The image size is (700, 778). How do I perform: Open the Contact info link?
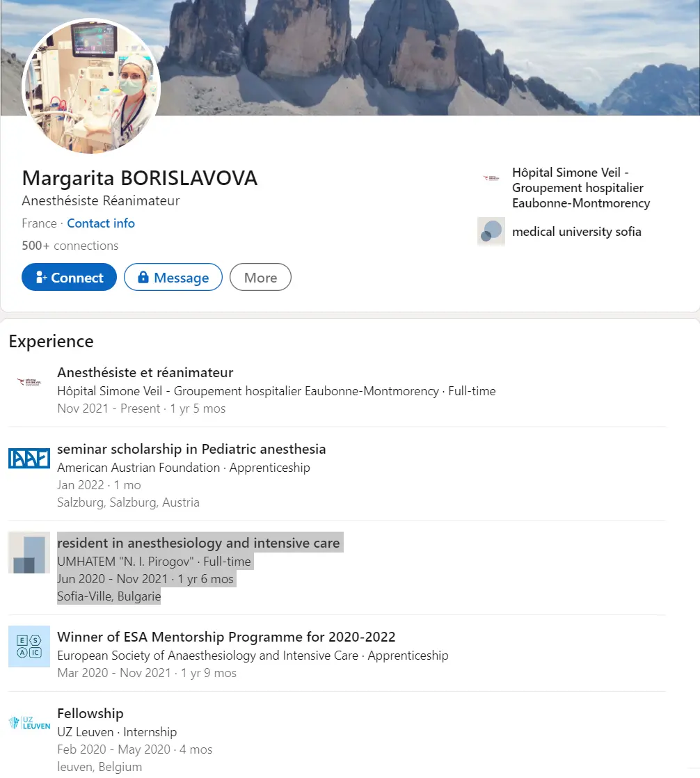point(101,223)
